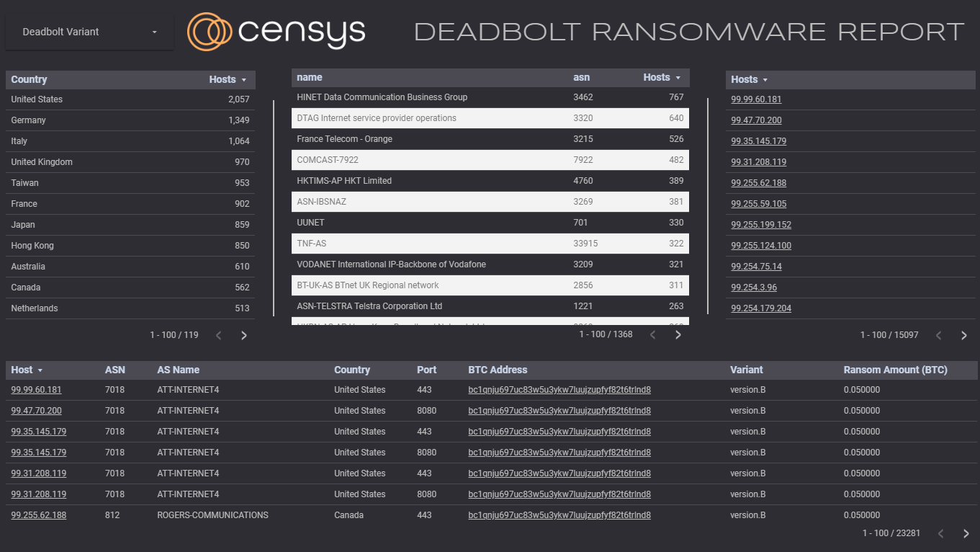Click the BTC Address column header
The width and height of the screenshot is (980, 552).
tap(498, 370)
